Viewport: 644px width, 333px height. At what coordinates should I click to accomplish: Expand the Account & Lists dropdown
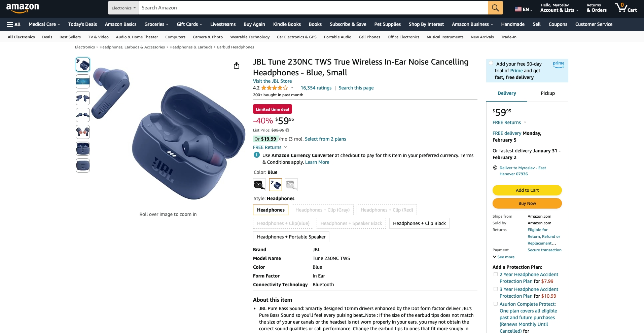pos(559,8)
